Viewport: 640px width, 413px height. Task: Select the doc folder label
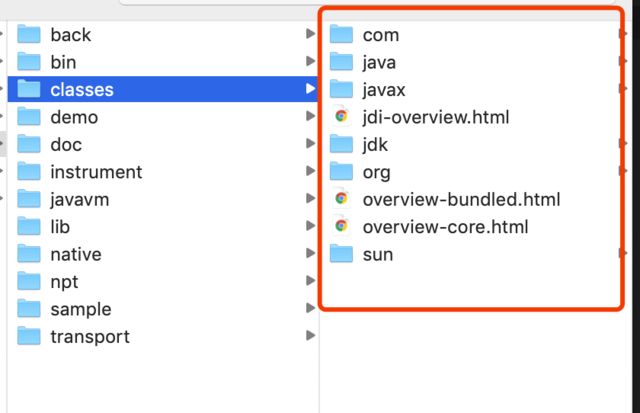(66, 145)
